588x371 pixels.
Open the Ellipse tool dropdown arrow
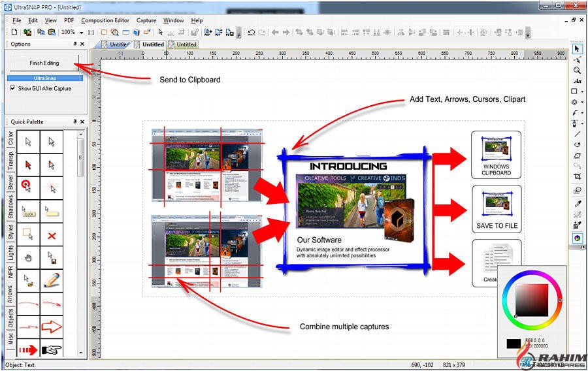[x=582, y=102]
